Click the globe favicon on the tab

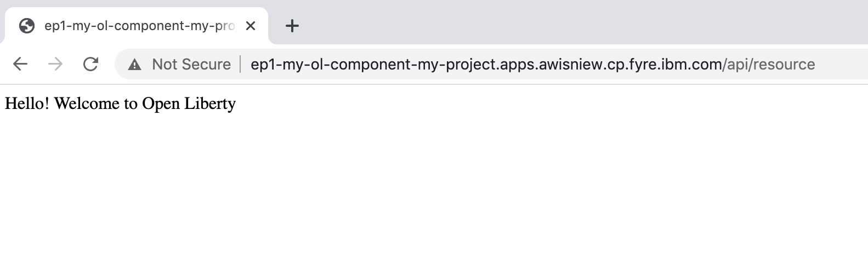coord(26,26)
